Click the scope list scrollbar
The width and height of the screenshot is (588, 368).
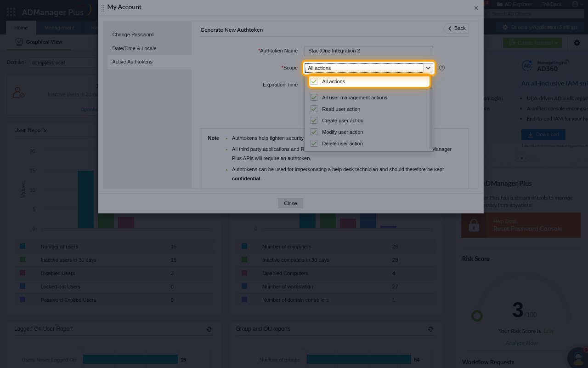[431, 113]
